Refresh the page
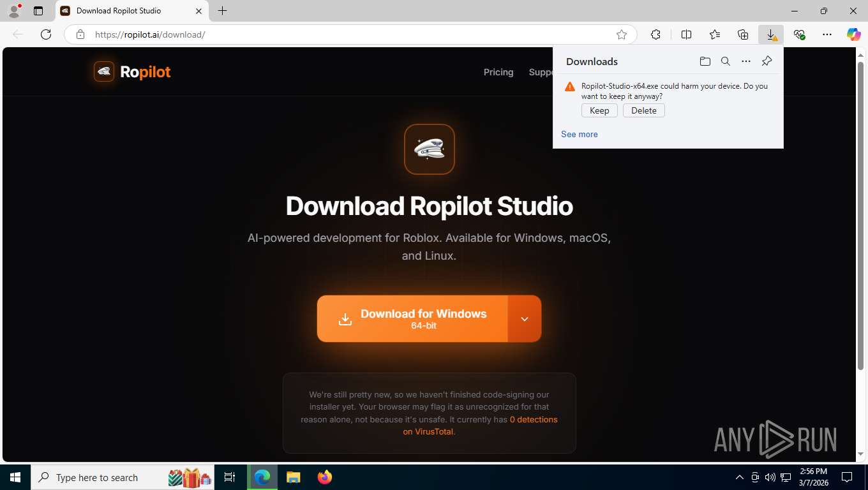Screen dimensions: 868x490 click(x=46, y=34)
